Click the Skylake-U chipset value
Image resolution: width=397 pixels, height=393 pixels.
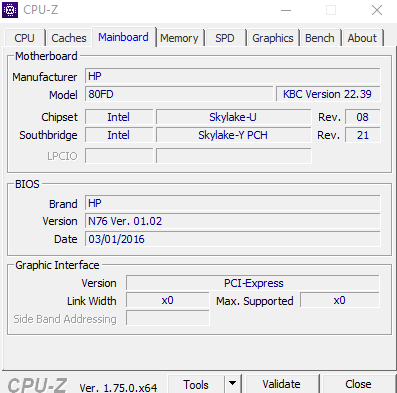234,117
